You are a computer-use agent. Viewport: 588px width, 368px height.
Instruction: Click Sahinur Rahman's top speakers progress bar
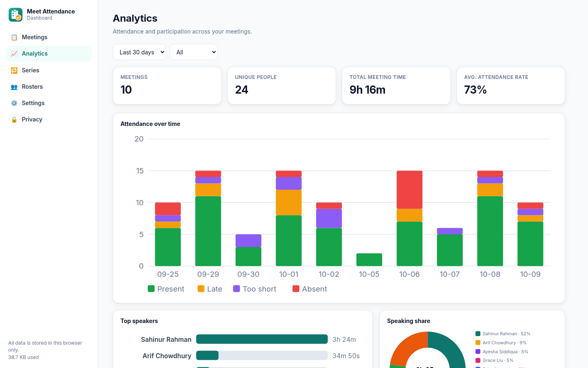tap(262, 339)
